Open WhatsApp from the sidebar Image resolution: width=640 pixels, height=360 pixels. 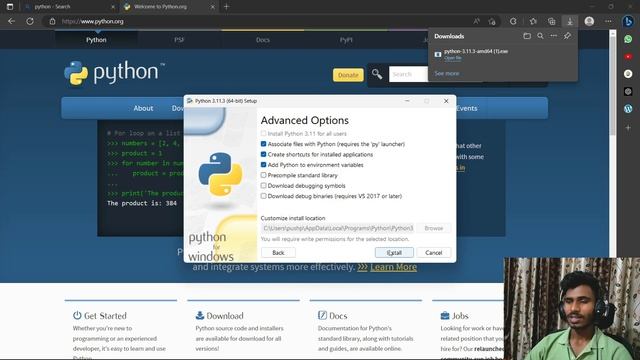[628, 39]
